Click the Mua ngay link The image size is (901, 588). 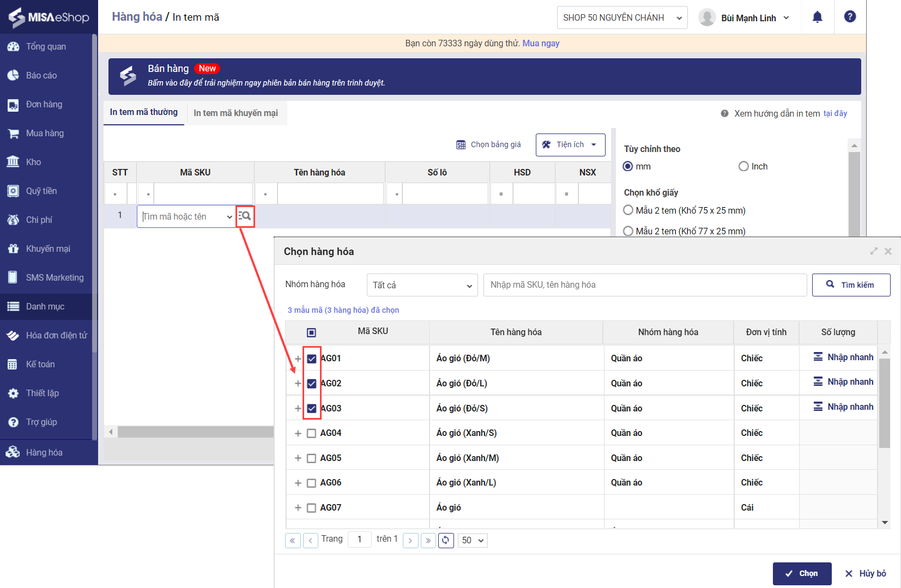click(x=541, y=43)
